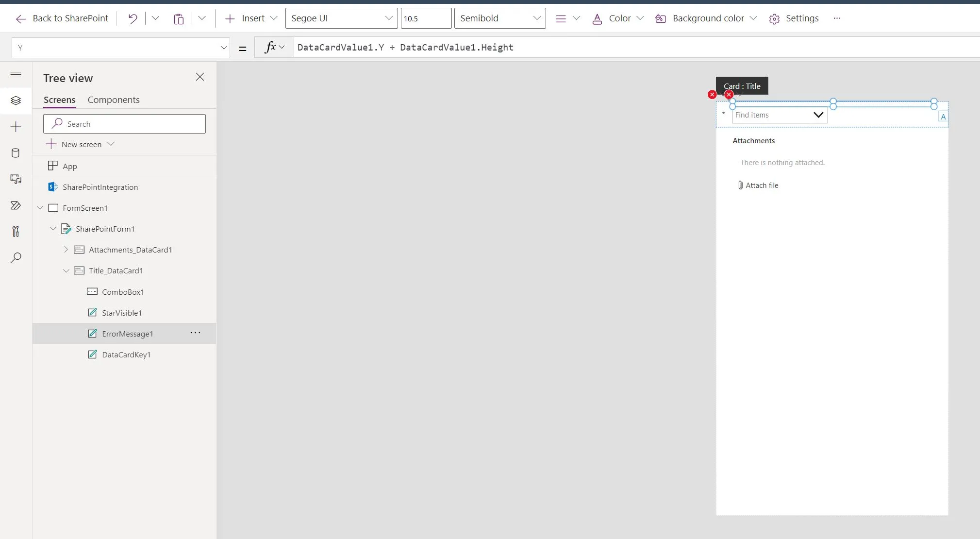Open the Search panel in left rail

tap(16, 257)
